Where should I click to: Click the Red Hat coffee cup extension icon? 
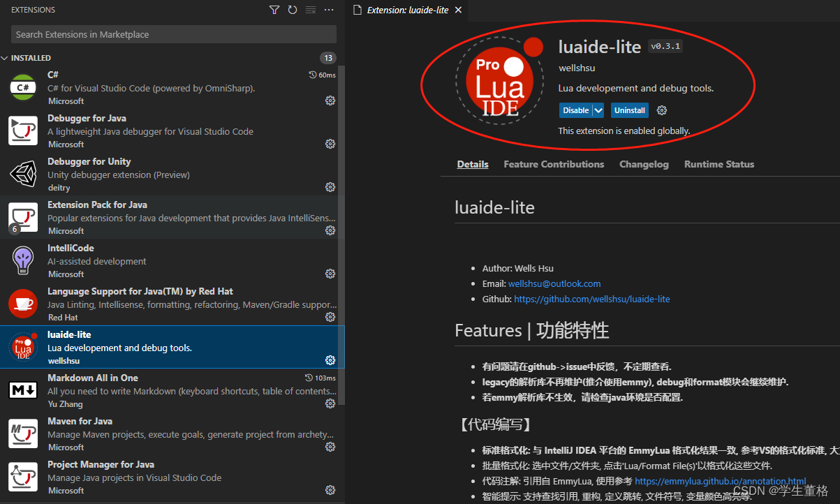[23, 304]
